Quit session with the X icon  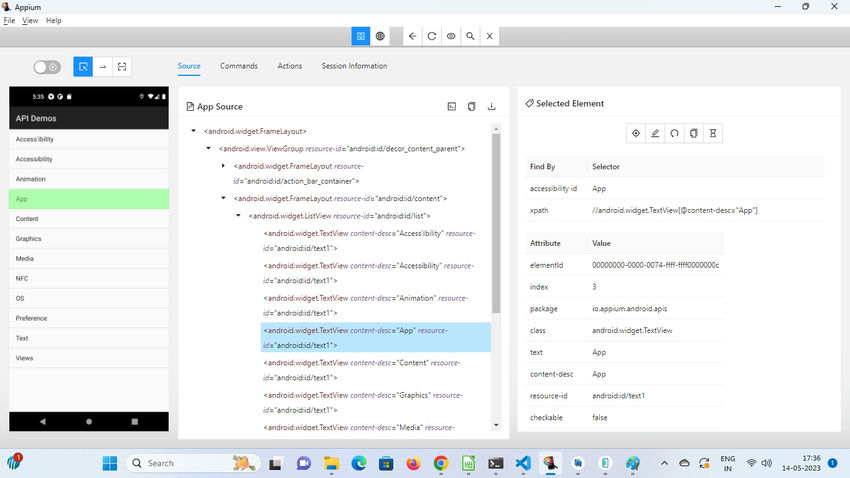tap(490, 36)
